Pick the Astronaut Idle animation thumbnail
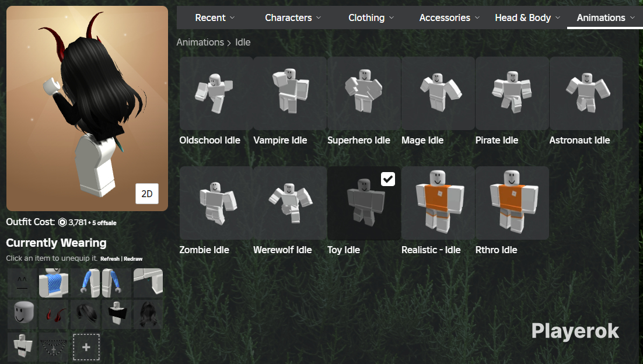 click(586, 93)
